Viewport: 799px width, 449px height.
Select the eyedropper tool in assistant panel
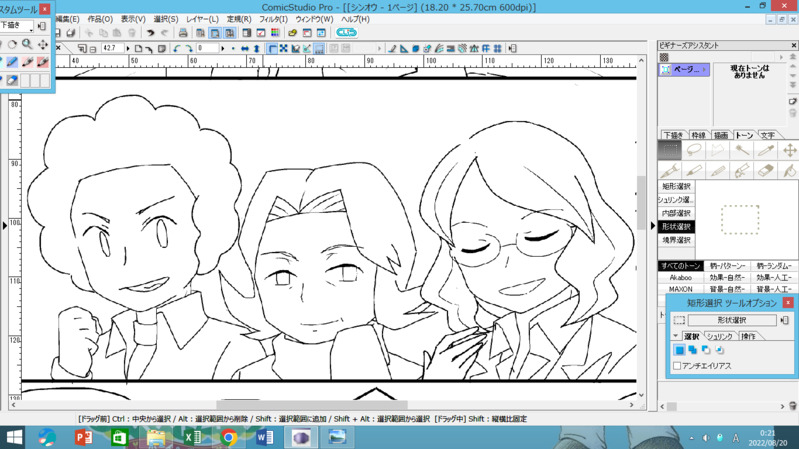pyautogui.click(x=765, y=150)
